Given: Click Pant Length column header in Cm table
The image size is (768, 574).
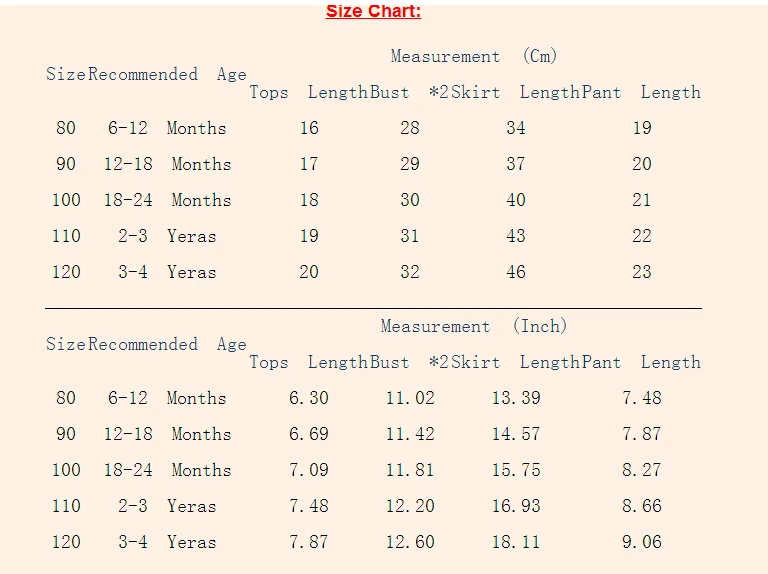Looking at the screenshot, I should coord(641,92).
